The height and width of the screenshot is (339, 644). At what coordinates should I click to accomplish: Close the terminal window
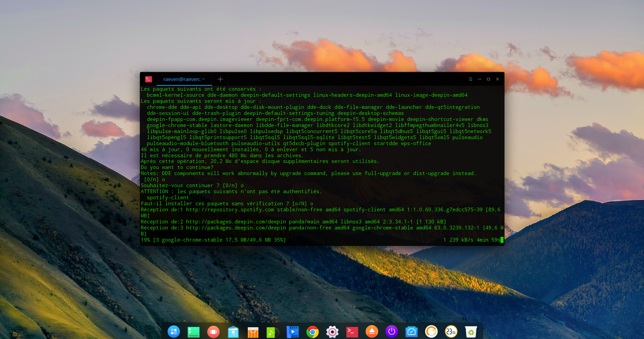(x=497, y=79)
